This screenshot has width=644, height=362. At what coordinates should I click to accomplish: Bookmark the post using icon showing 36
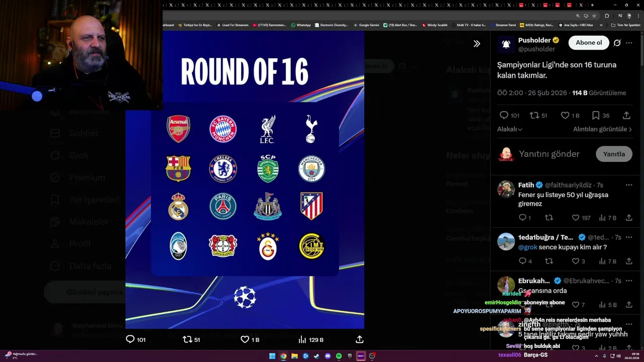tap(596, 115)
